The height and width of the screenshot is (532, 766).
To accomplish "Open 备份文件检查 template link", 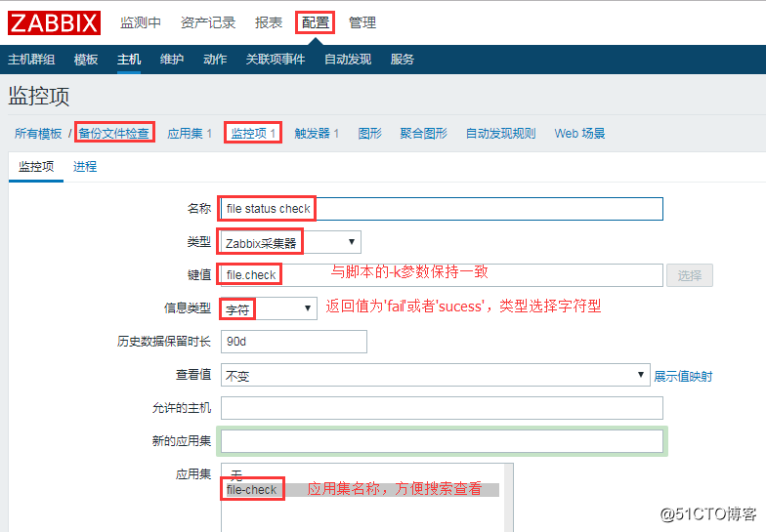I will tap(113, 133).
